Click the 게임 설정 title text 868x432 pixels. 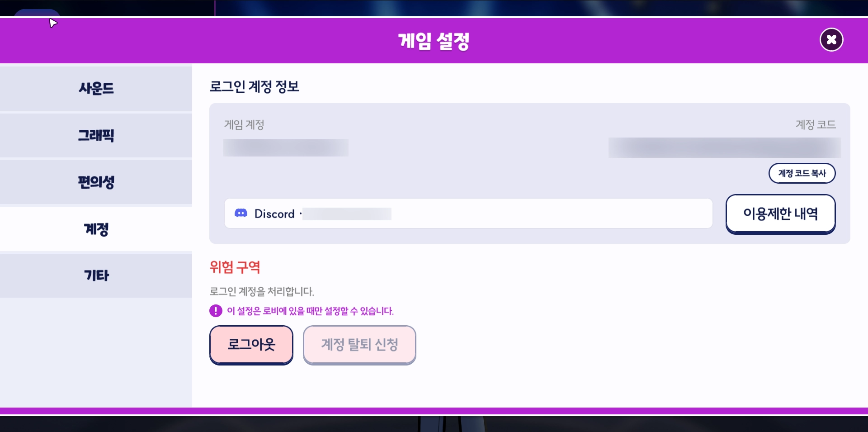click(x=434, y=41)
